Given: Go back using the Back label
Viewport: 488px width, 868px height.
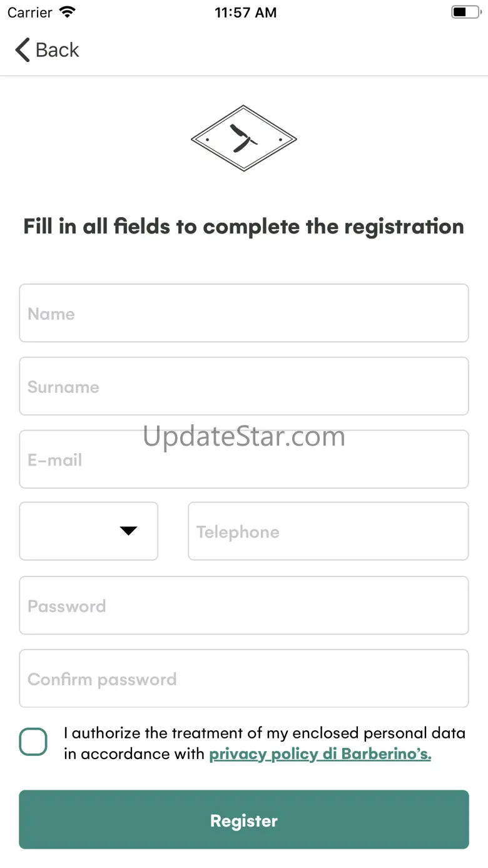Looking at the screenshot, I should pyautogui.click(x=58, y=50).
